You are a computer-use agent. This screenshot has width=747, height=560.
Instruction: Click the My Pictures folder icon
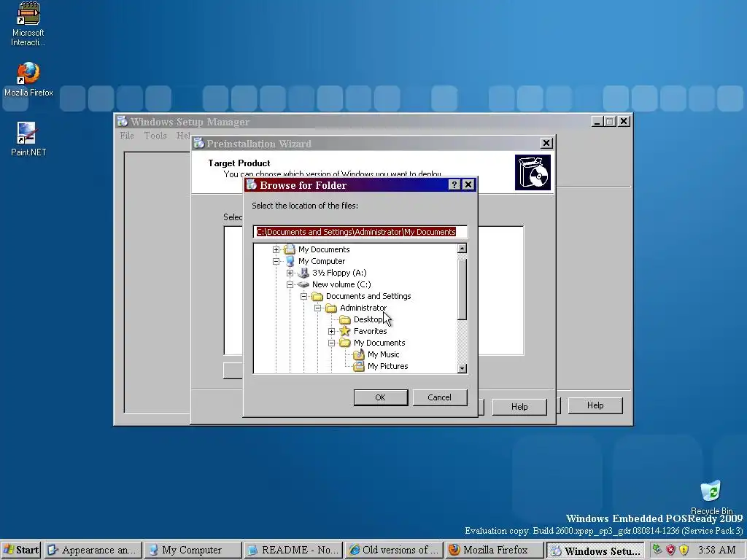pyautogui.click(x=359, y=366)
